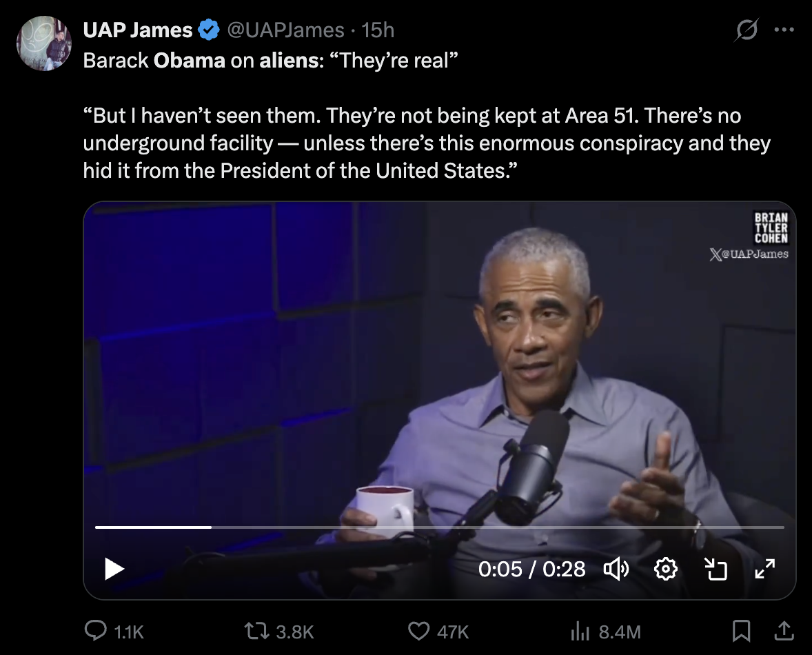Bookmark this post

click(741, 631)
